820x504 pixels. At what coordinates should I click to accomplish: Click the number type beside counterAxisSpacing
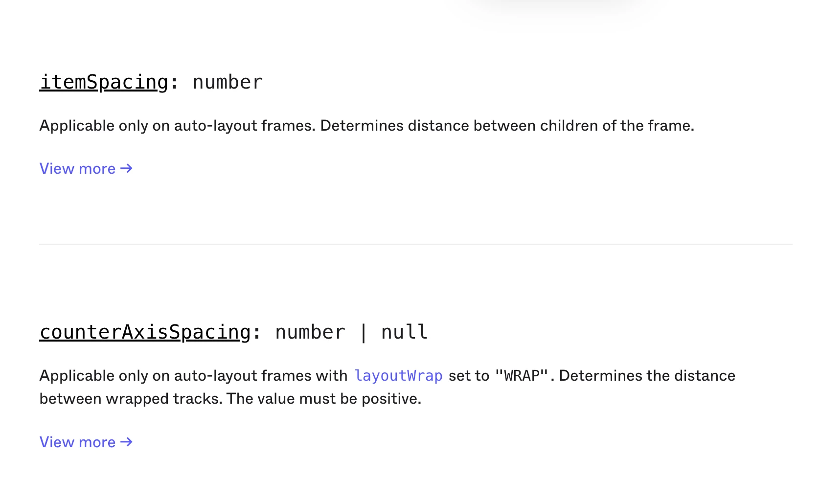(x=310, y=332)
